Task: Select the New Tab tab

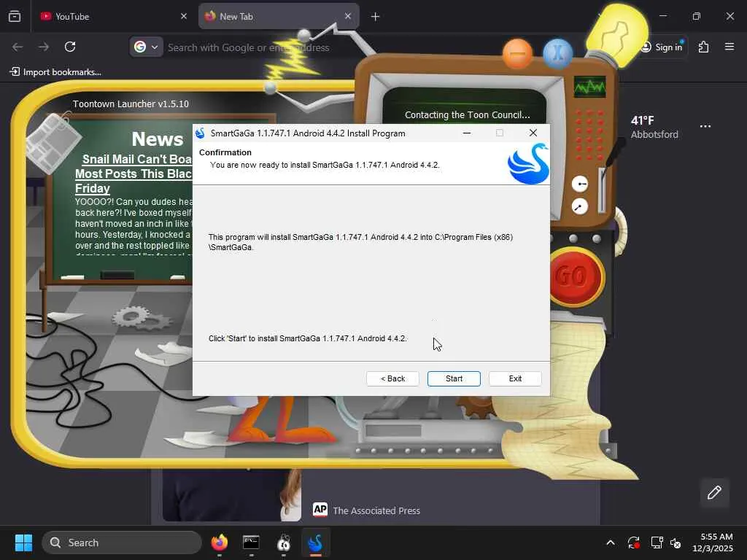Action: click(x=279, y=17)
